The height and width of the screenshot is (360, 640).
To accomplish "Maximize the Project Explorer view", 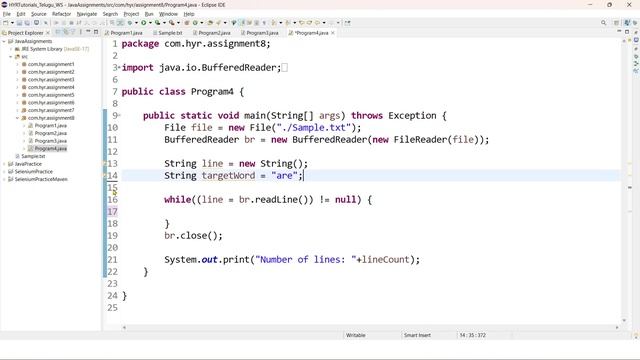I will point(96,32).
